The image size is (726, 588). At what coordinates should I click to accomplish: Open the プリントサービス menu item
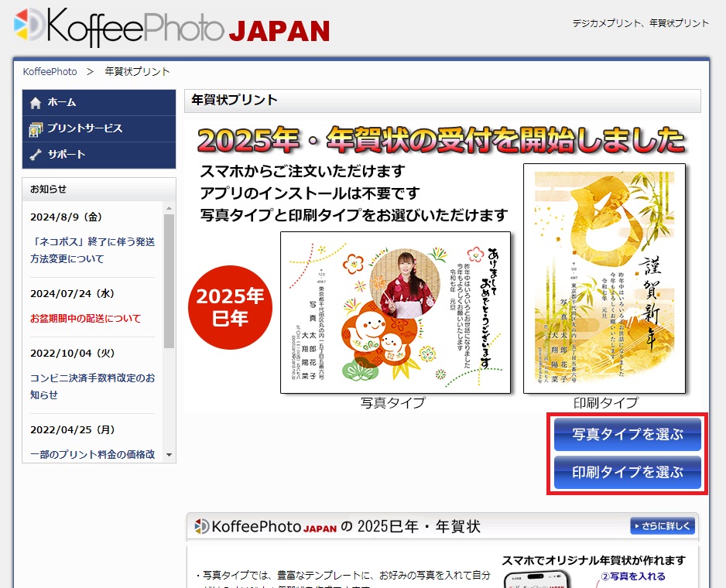pos(99,128)
